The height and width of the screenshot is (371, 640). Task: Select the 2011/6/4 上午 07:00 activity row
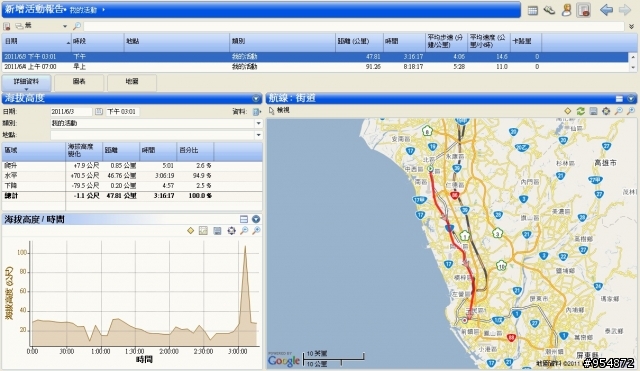pyautogui.click(x=315, y=67)
